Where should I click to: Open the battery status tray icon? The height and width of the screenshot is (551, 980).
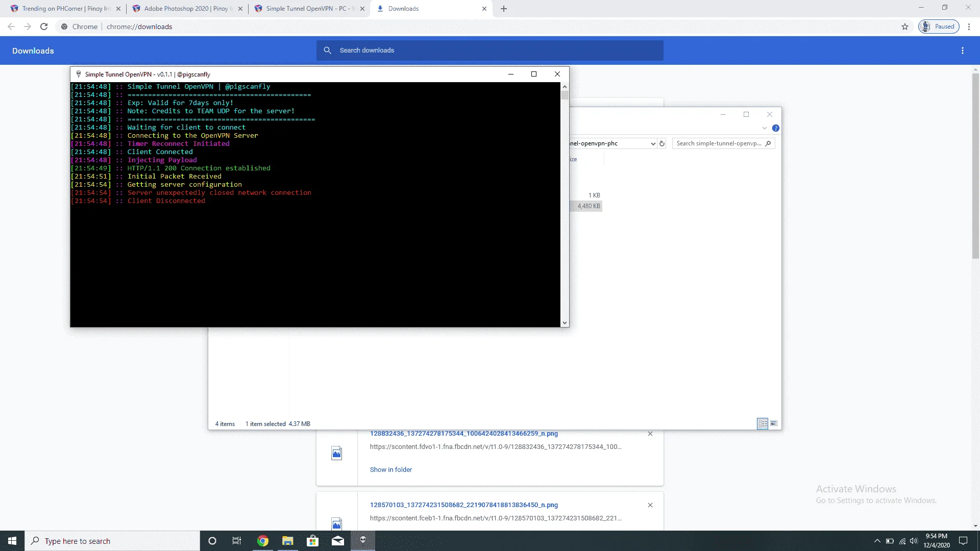[890, 541]
